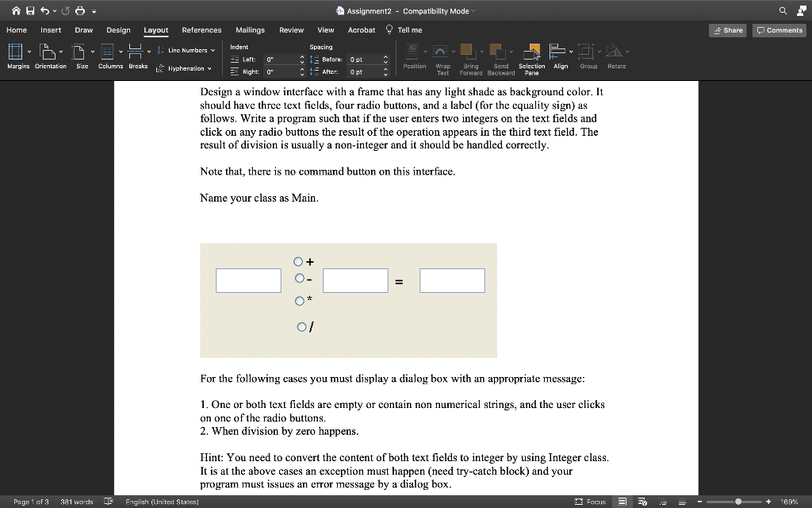Save the document with the floppy disk icon
812x508 pixels.
pyautogui.click(x=30, y=11)
